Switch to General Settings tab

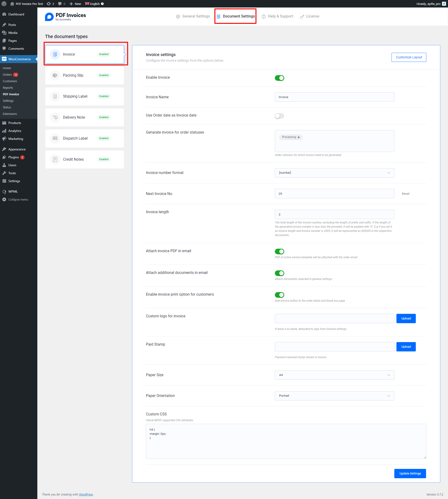pos(193,16)
